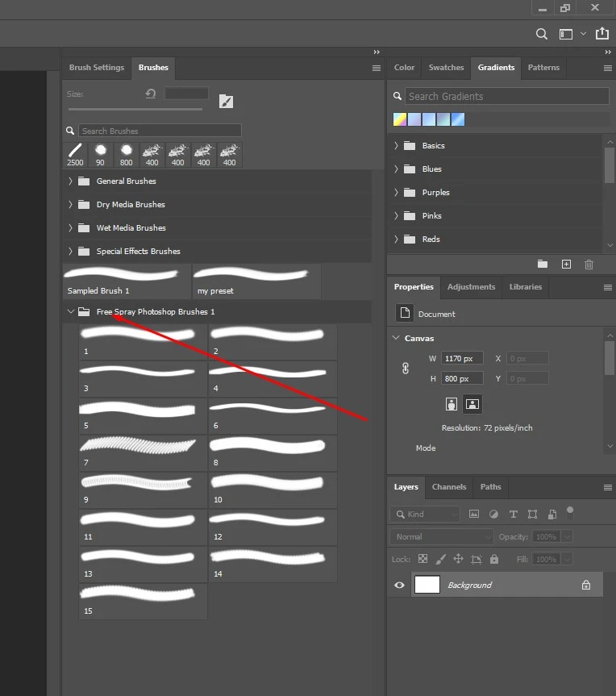
Task: Switch to the Paths tab
Action: pyautogui.click(x=490, y=487)
